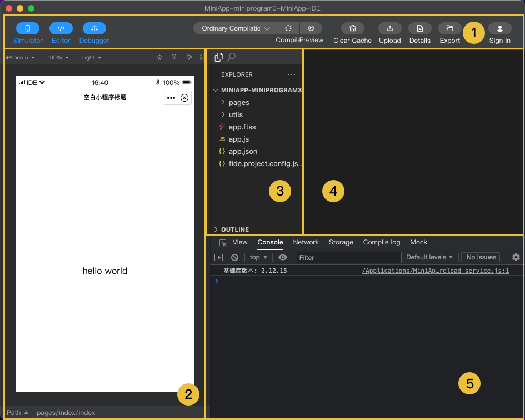The width and height of the screenshot is (525, 420).
Task: Click the simulator location pin icon
Action: [x=174, y=57]
